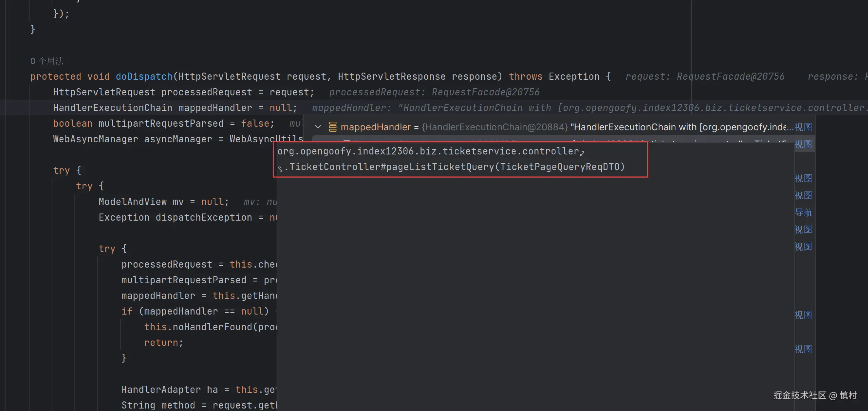Click 视图 link directly below 导航

tap(803, 230)
